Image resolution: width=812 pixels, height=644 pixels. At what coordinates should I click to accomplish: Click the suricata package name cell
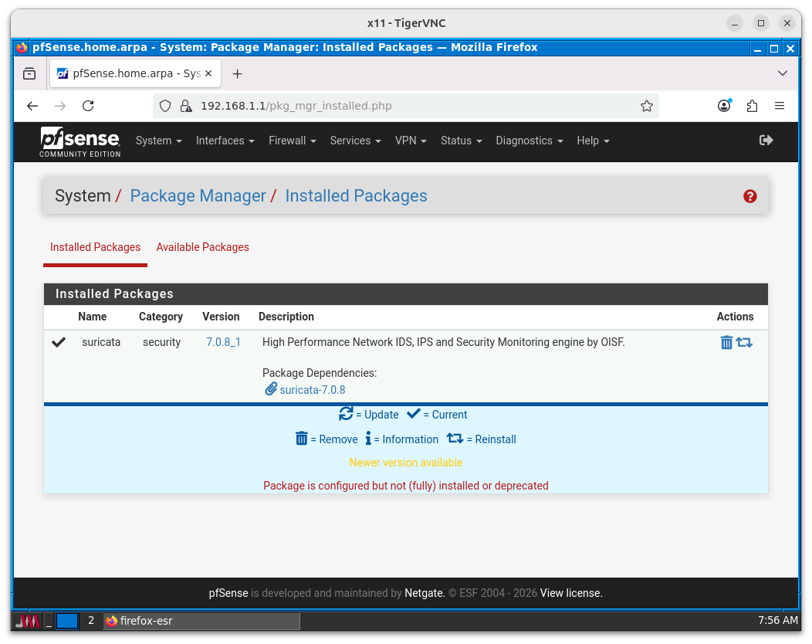coord(101,343)
